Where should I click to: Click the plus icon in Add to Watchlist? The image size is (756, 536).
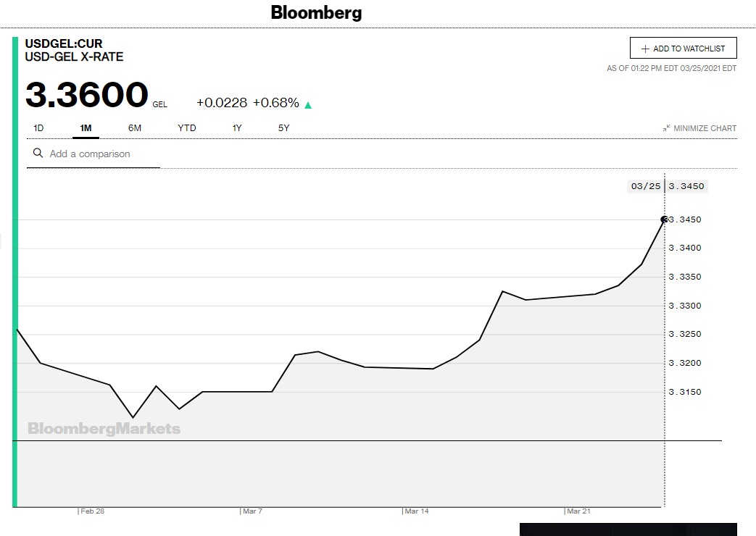pos(645,49)
